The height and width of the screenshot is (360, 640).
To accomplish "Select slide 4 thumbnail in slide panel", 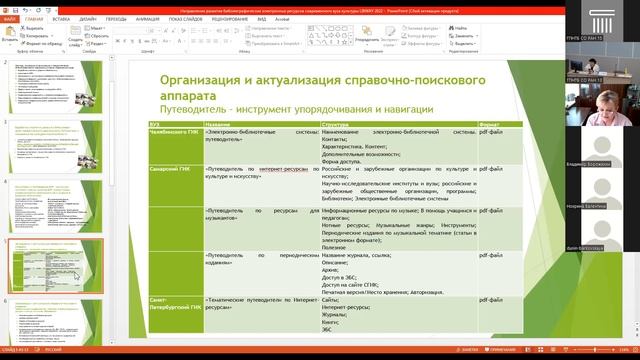I will (x=55, y=207).
